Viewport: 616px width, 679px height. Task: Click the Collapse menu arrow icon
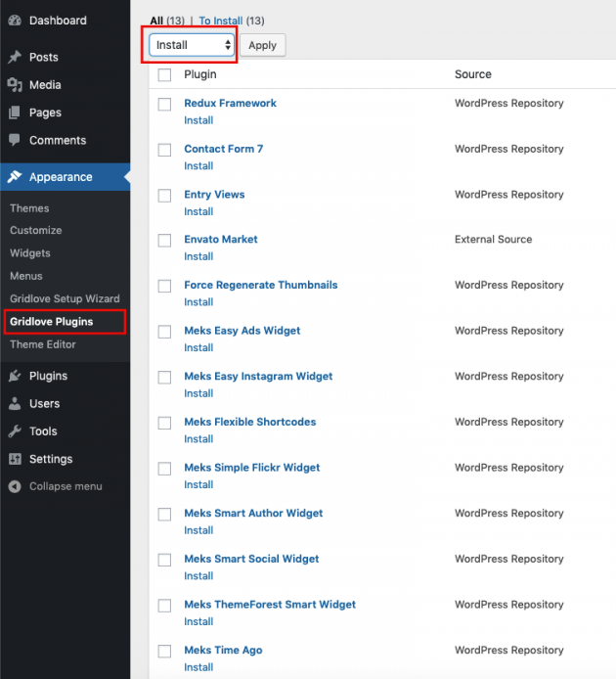[x=15, y=486]
